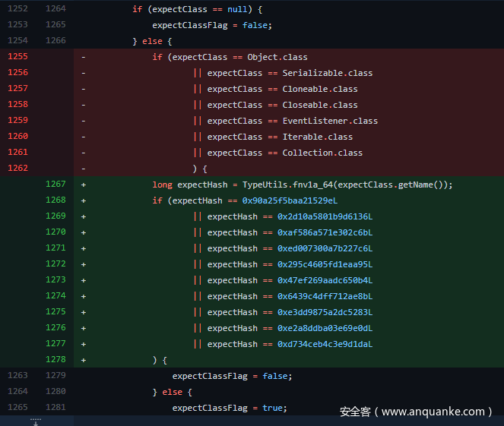
Task: Click added line number 1267
Action: pos(55,185)
